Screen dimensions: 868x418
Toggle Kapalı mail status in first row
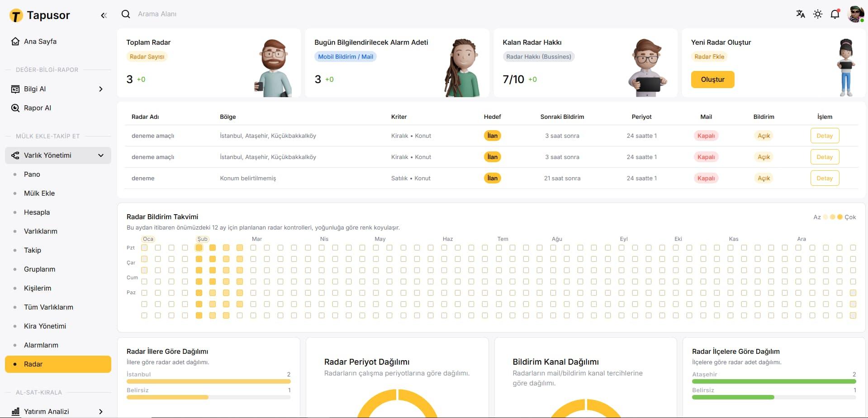click(x=706, y=136)
